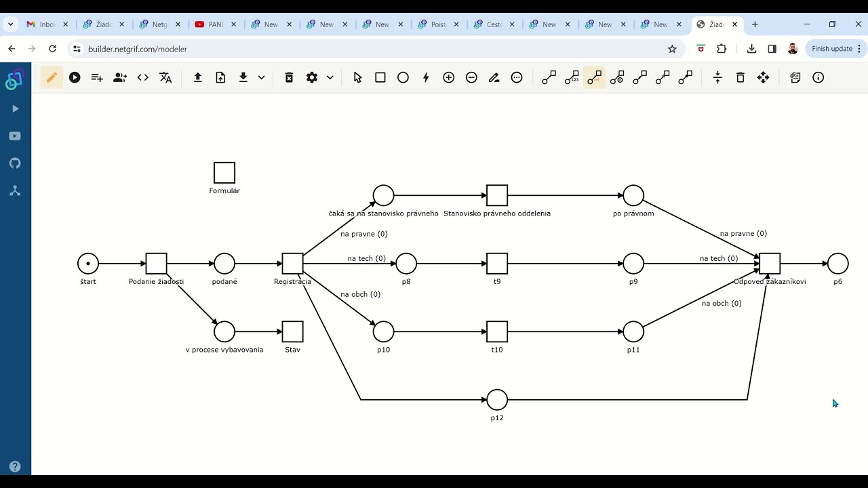Screen dimensions: 868x488
Task: Click the p6 place circle
Action: 838,264
